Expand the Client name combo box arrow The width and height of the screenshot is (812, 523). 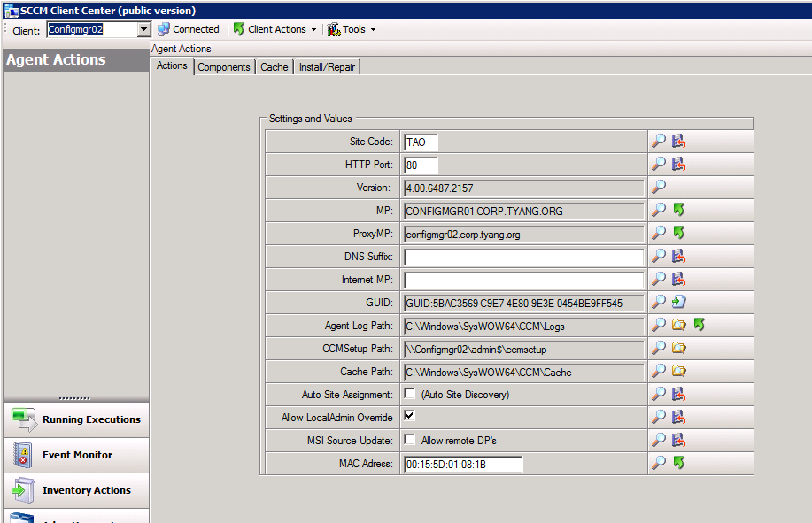coord(144,29)
